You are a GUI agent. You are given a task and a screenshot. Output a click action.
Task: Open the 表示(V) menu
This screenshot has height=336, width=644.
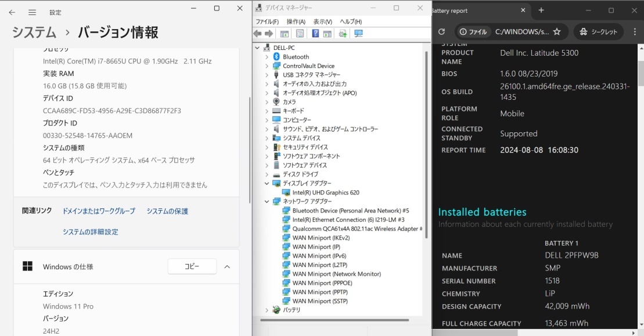[x=323, y=21]
